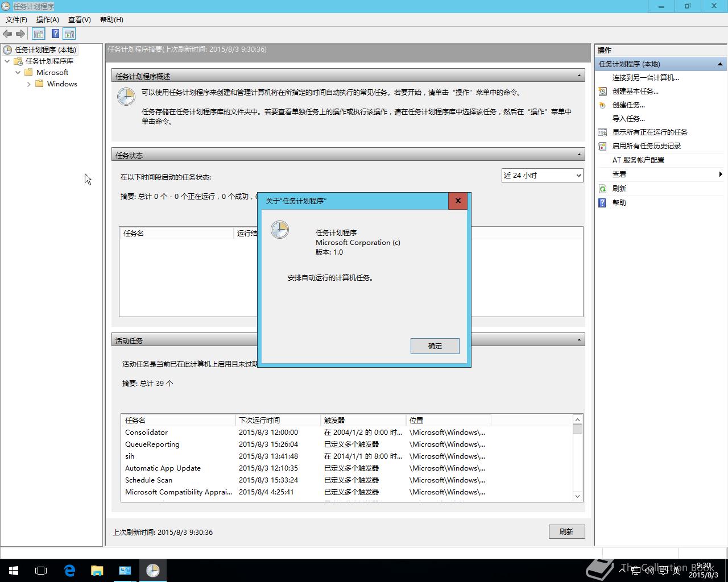This screenshot has width=728, height=582.
Task: Click AT 服务帐户配置 action
Action: pyautogui.click(x=638, y=160)
